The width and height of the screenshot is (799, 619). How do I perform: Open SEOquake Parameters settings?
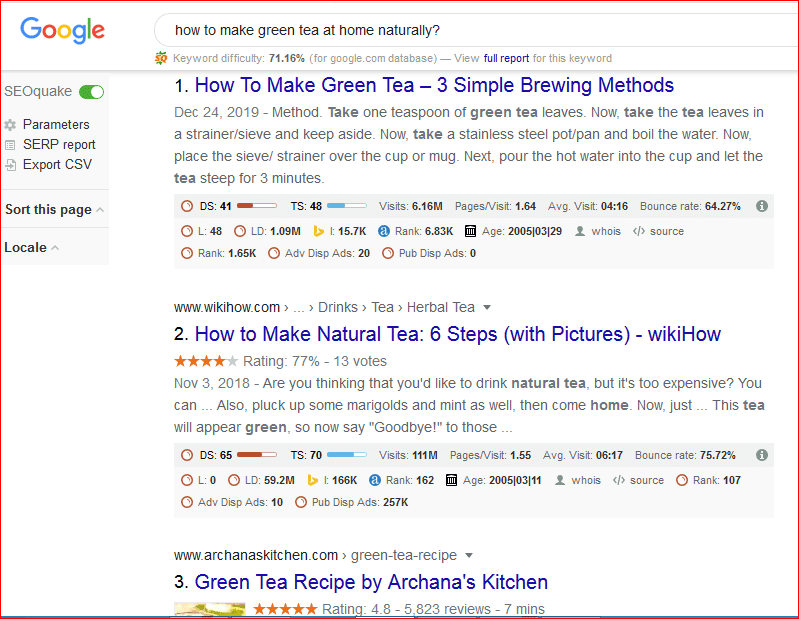coord(56,125)
